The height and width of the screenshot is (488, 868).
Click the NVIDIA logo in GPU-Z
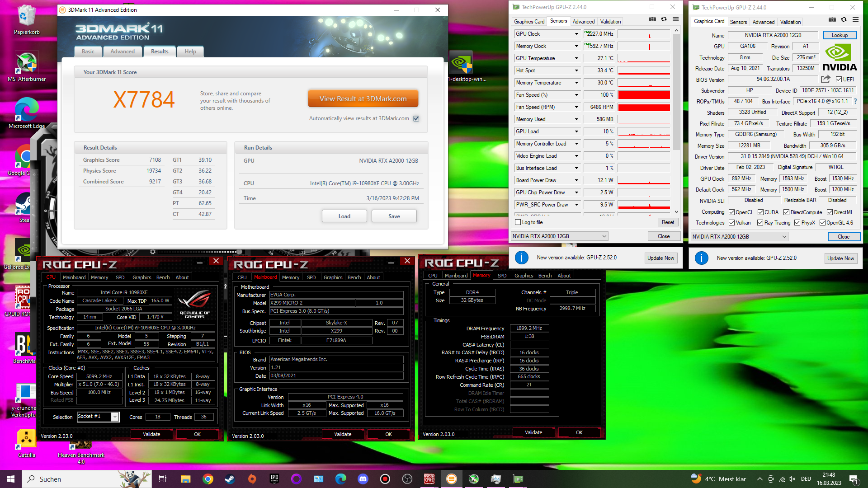tap(839, 57)
